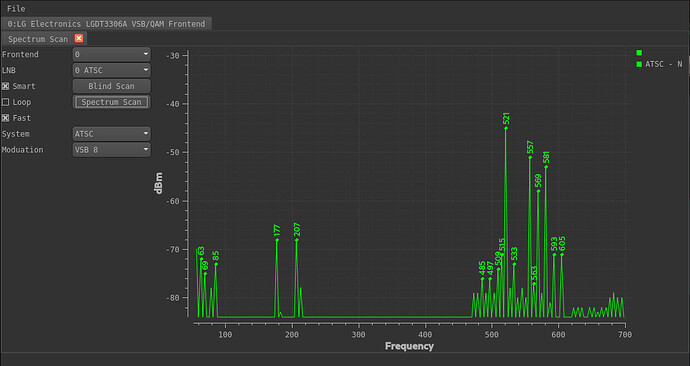The height and width of the screenshot is (366, 690).
Task: Click the ATSC - N legend swatch
Action: (x=639, y=64)
